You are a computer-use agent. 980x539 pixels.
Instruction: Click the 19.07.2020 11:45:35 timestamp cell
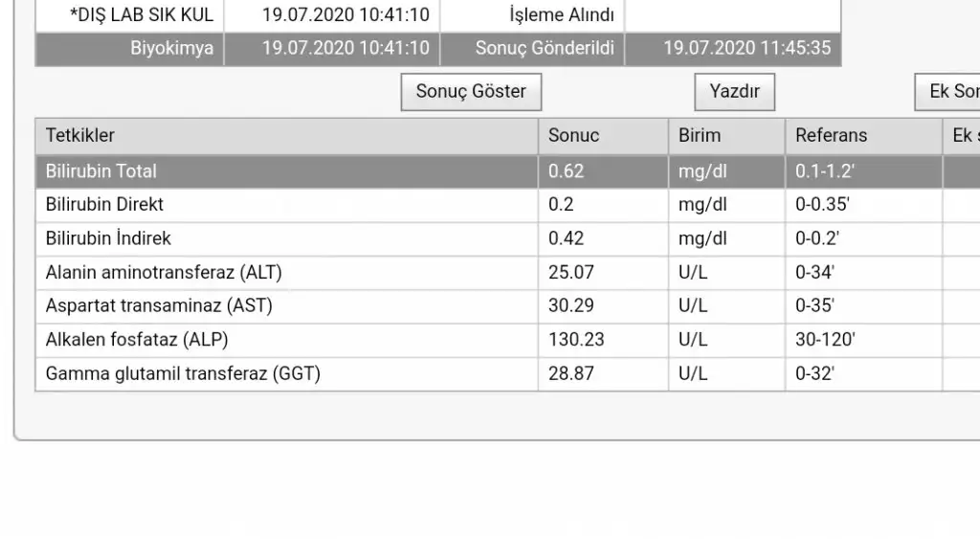coord(733,49)
